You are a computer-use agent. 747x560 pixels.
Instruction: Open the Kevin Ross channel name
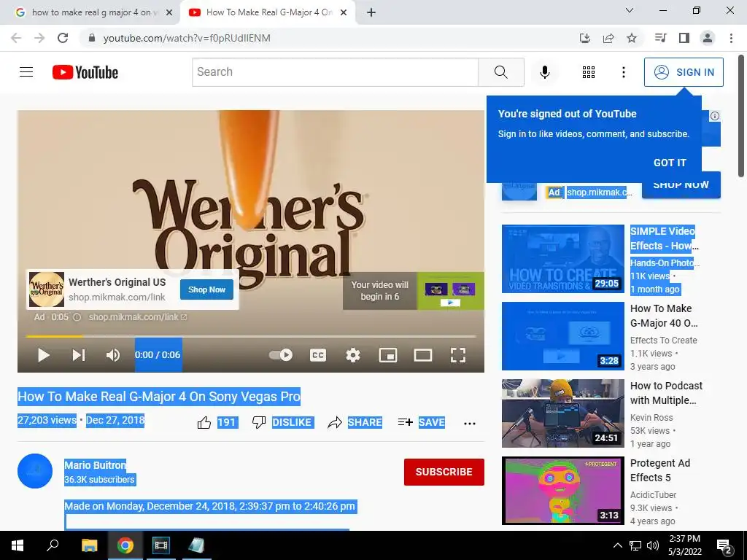tap(651, 418)
